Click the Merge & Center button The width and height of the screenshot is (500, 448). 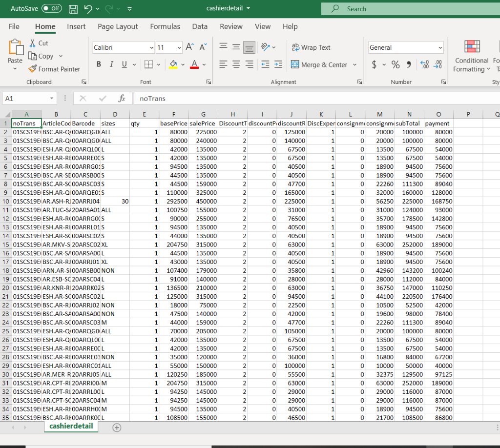(319, 65)
